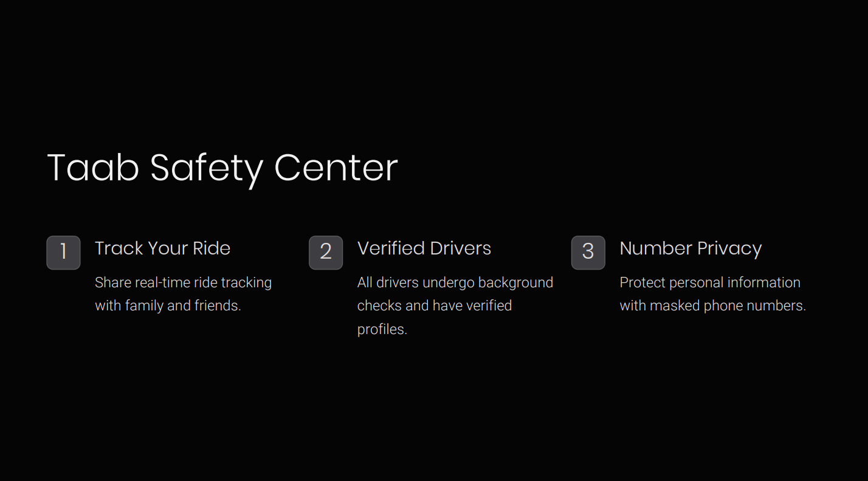868x481 pixels.
Task: Select the Taab Safety Center title
Action: [x=222, y=168]
